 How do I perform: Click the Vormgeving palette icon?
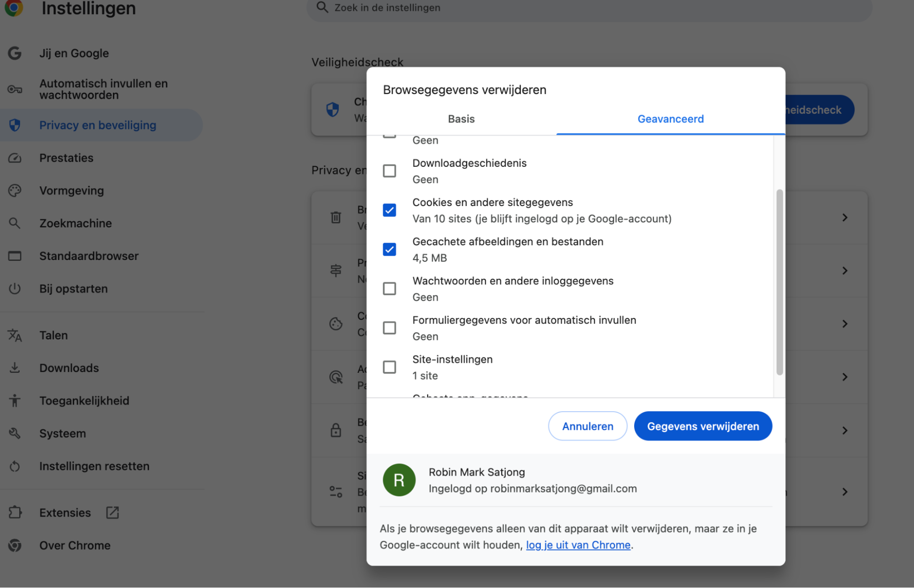click(15, 191)
